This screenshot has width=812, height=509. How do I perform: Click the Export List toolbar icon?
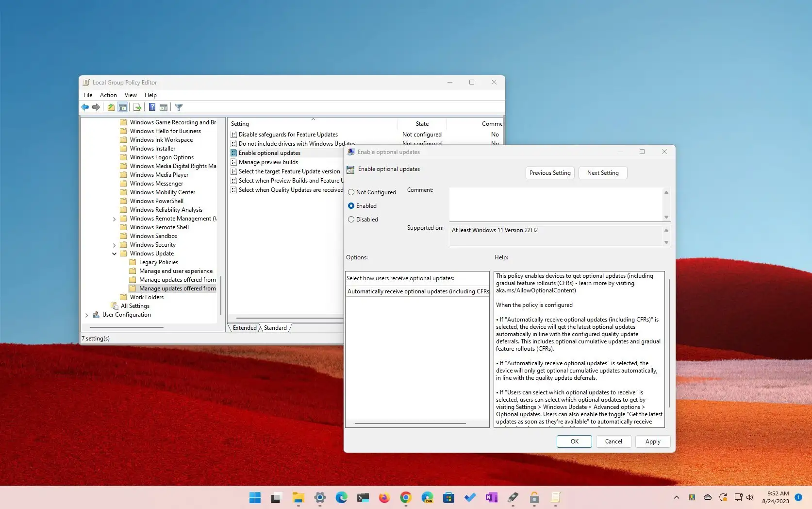click(137, 107)
